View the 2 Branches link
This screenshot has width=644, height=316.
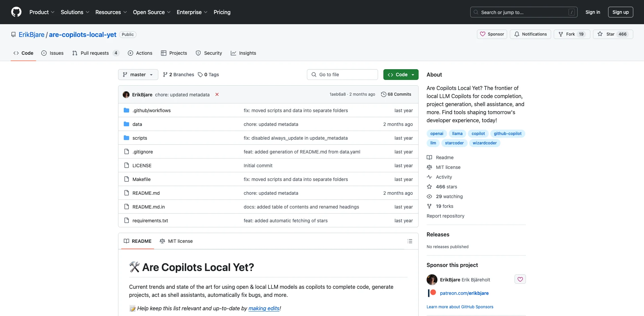pyautogui.click(x=178, y=75)
